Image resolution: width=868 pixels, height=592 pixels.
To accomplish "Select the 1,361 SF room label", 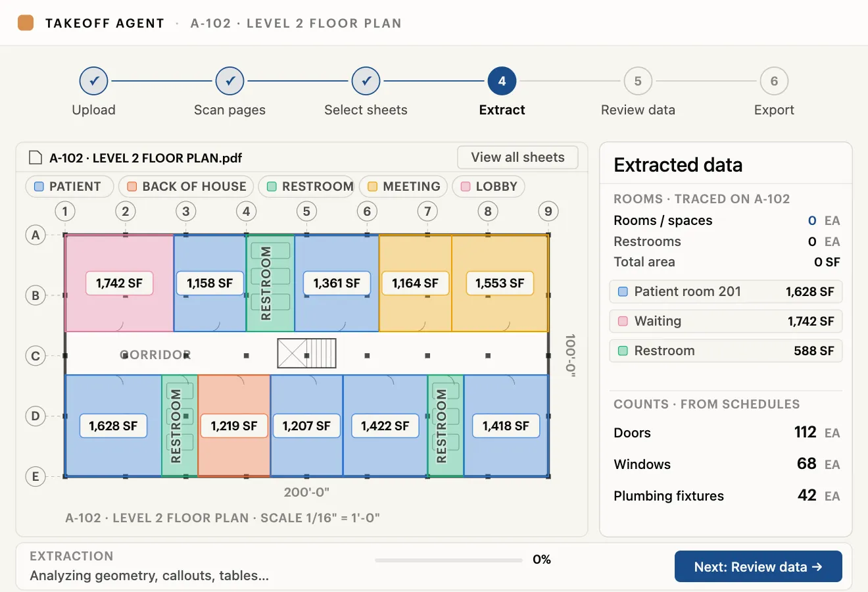I will point(337,284).
